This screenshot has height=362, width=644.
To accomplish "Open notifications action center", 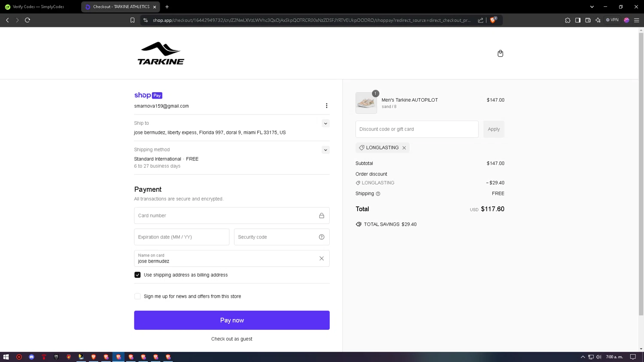I will (633, 357).
